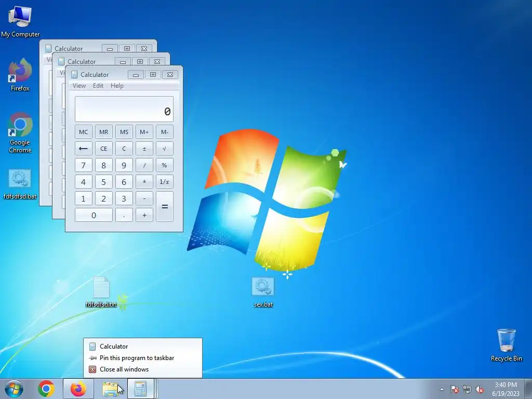Click the wide 0 digit button
Image resolution: width=532 pixels, height=399 pixels.
coord(94,215)
